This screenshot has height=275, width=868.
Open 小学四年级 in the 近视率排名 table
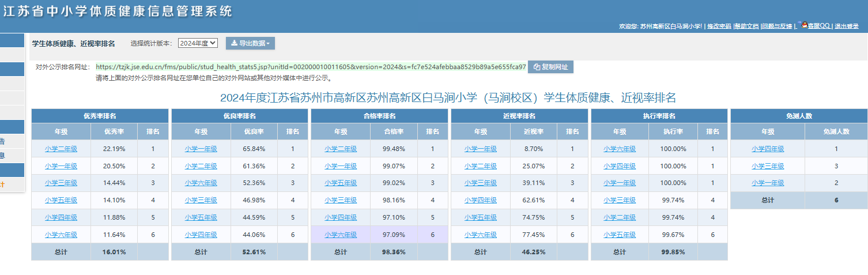(x=481, y=200)
